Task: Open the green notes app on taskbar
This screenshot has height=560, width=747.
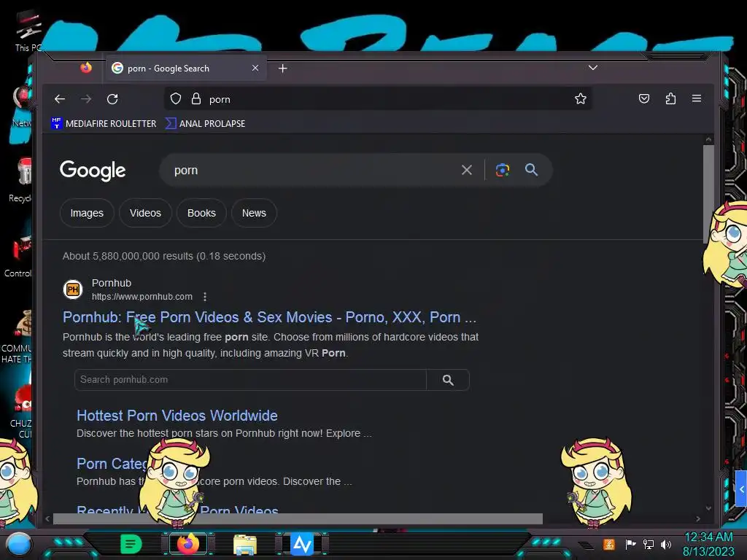Action: pyautogui.click(x=131, y=544)
